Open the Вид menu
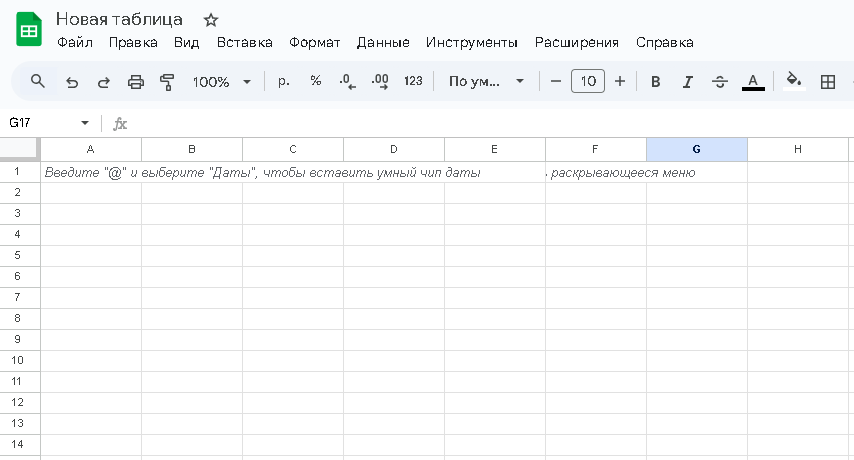This screenshot has width=854, height=460. coord(186,42)
